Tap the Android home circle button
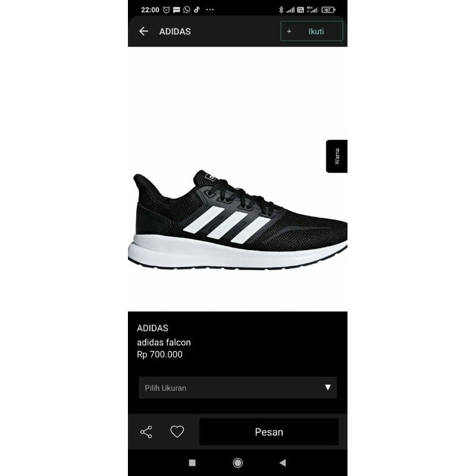This screenshot has height=476, width=476. coord(237,463)
